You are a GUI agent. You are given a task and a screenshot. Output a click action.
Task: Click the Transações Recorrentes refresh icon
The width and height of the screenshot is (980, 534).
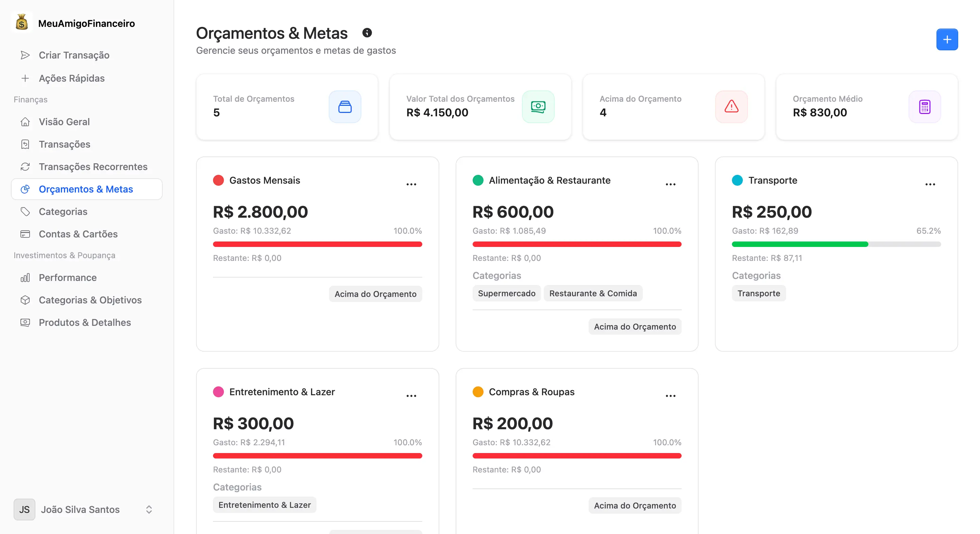click(x=25, y=167)
